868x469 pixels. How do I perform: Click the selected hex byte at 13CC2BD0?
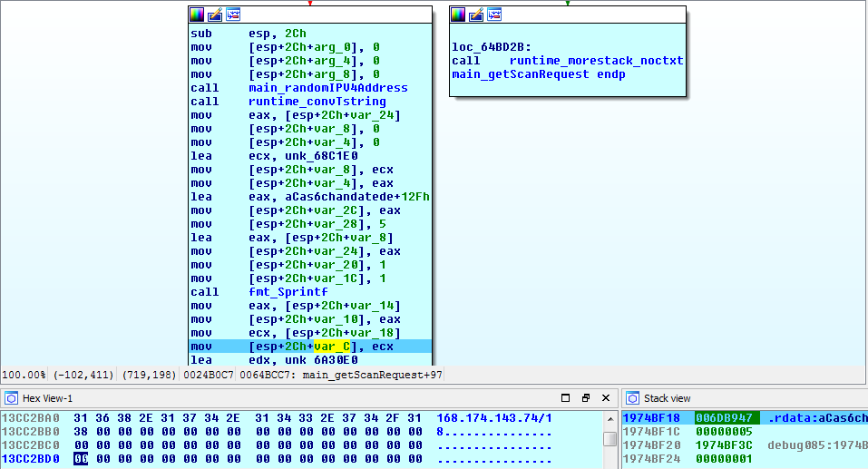81,460
